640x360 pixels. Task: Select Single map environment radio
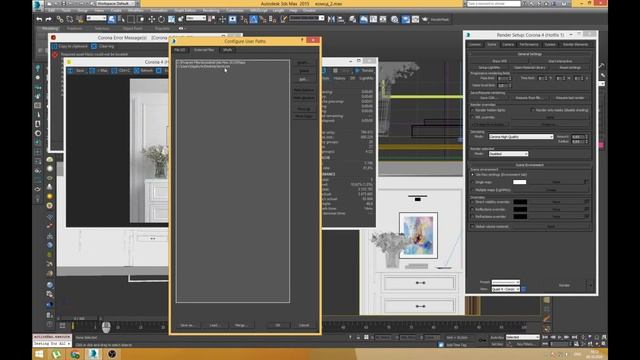click(x=473, y=182)
